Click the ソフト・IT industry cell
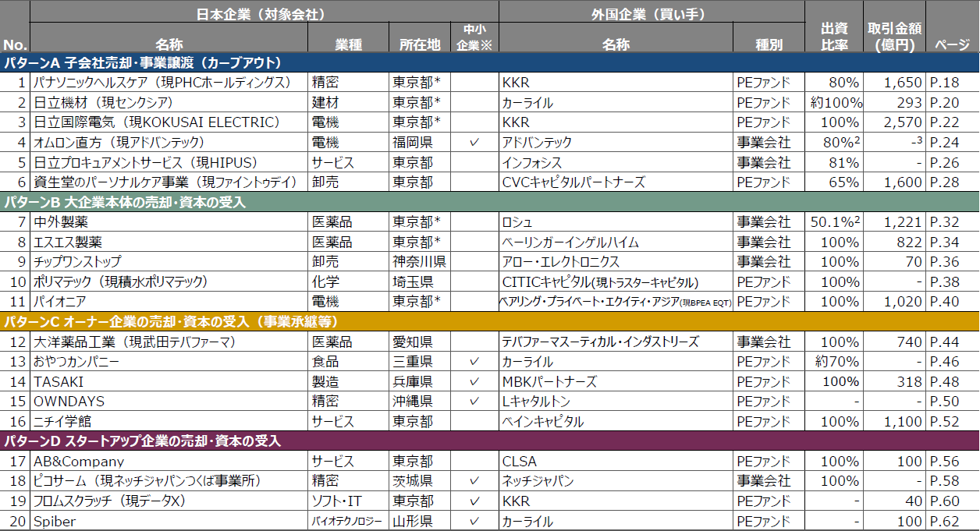Viewport: 980px width, 531px height. [x=348, y=501]
